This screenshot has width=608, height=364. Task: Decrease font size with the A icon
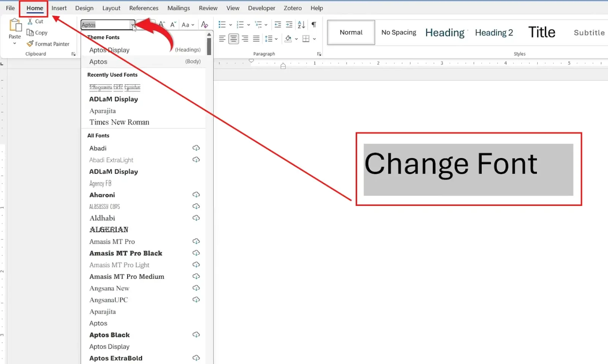click(173, 25)
